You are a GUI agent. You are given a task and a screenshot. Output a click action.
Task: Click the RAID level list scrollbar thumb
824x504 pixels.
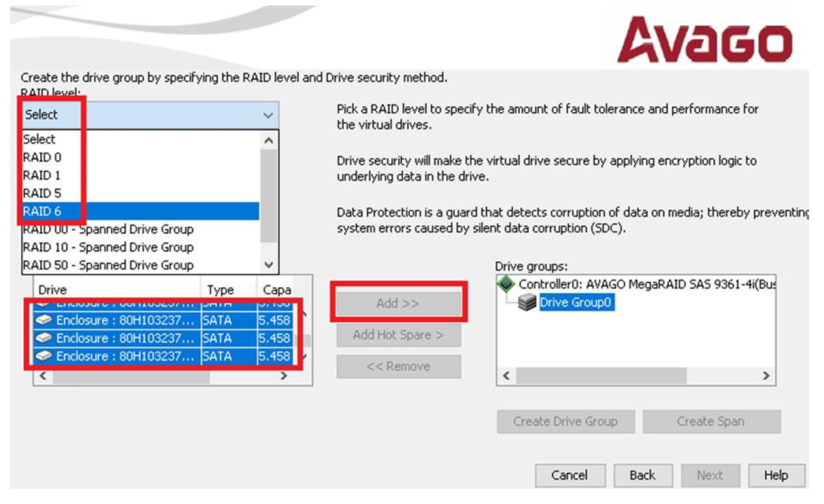coord(269,196)
